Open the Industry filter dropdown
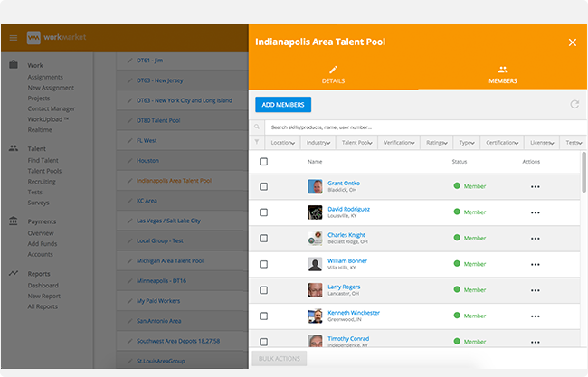588x377 pixels. (x=318, y=143)
